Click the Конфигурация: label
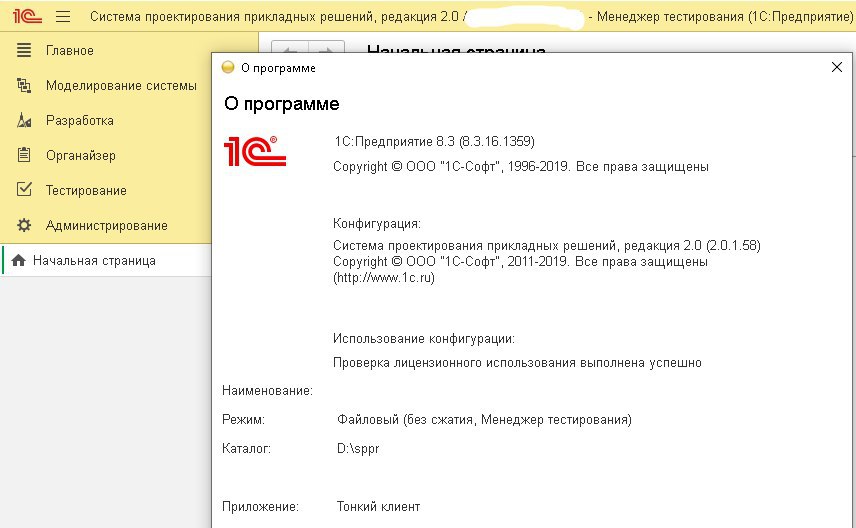The width and height of the screenshot is (856, 528). point(377,224)
